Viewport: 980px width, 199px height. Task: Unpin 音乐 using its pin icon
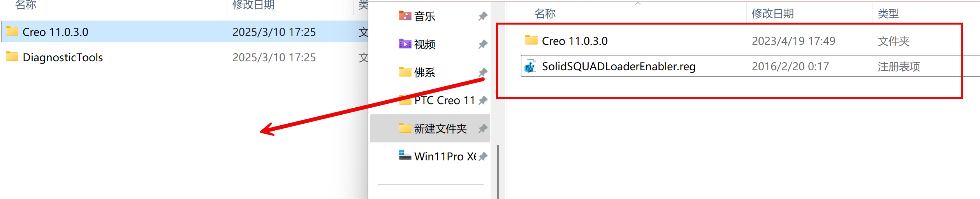pos(483,16)
